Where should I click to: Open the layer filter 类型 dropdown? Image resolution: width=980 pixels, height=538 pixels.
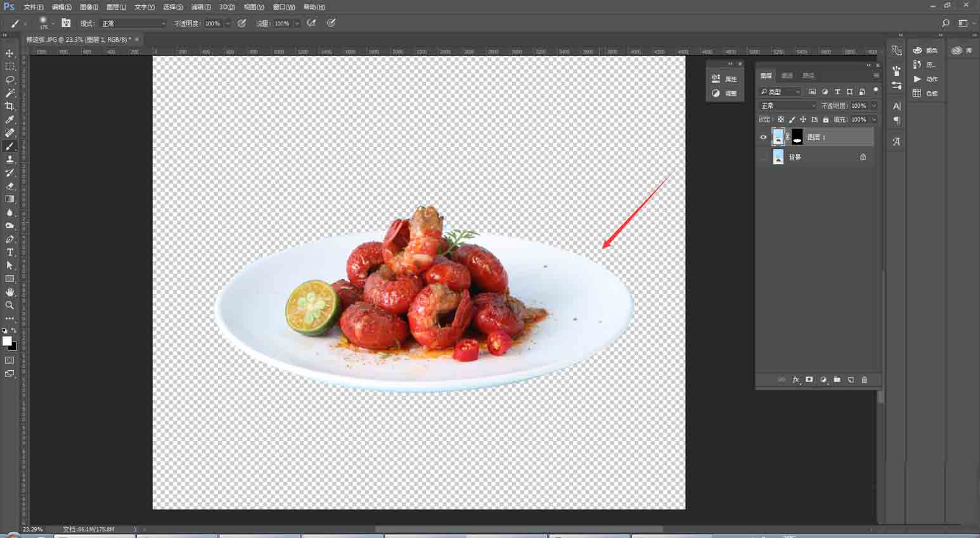[780, 92]
